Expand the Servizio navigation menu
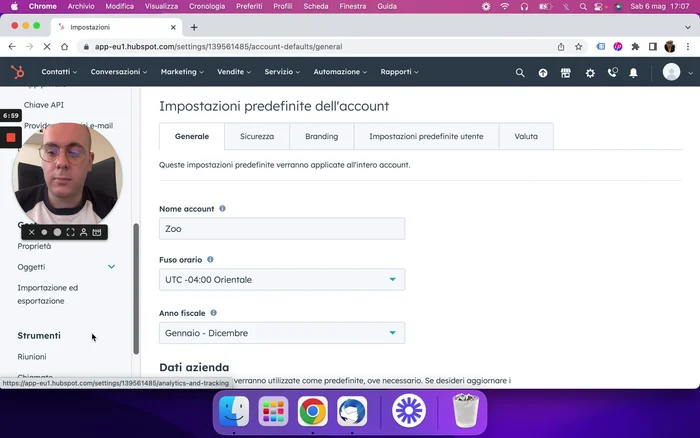Screen dimensions: 700x438 click(282, 72)
